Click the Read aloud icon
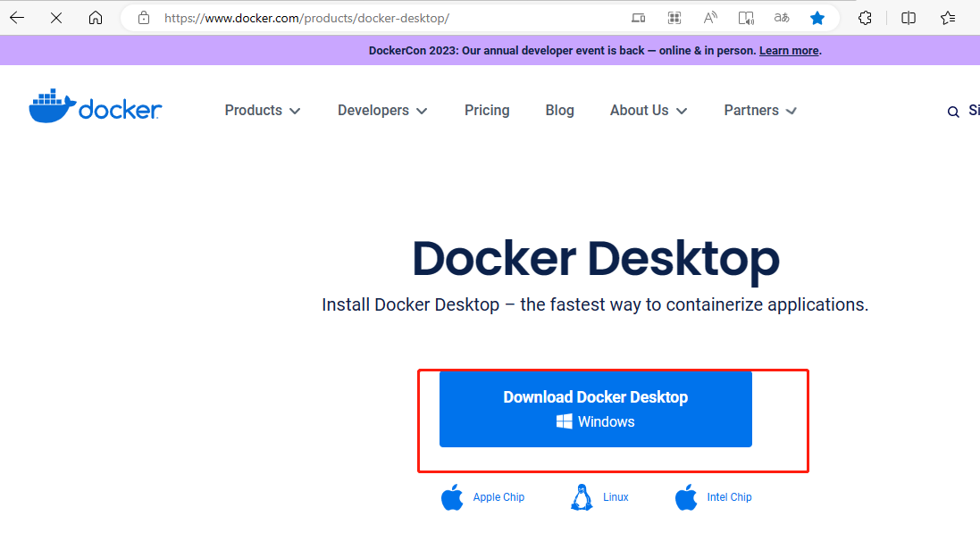The image size is (980, 533). 709,17
